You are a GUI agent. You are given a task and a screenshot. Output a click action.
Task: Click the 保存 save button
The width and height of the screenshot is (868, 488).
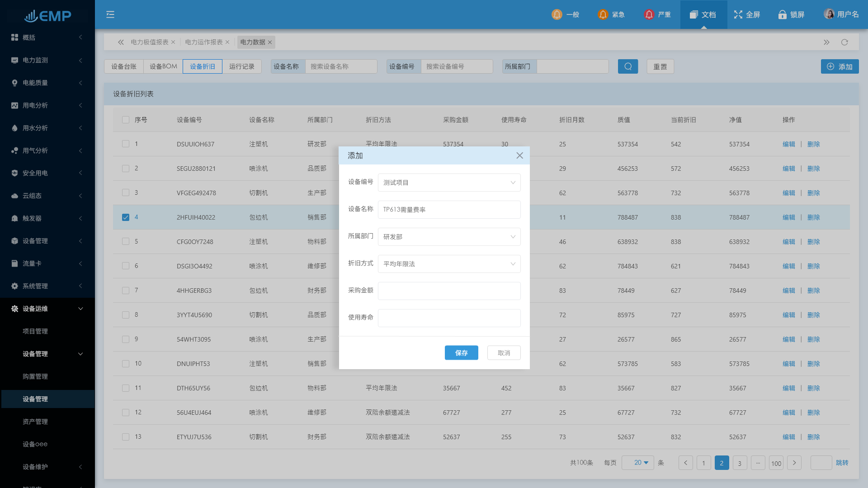[461, 353]
